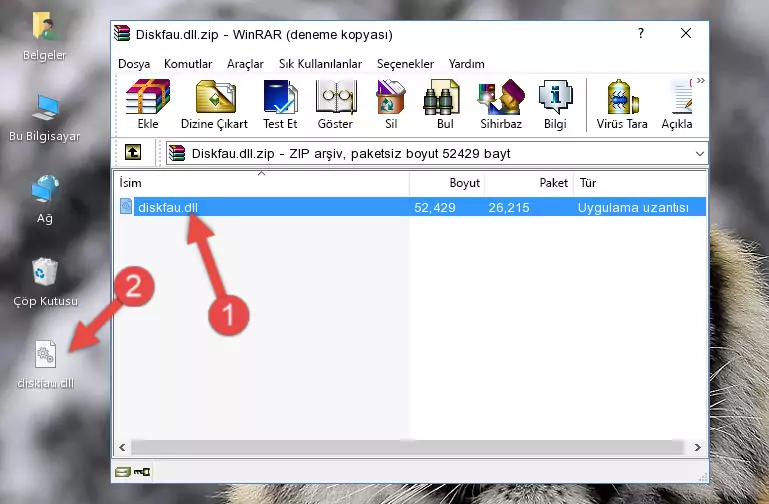
Task: Click the horizontal scrollbar right arrow
Action: pos(697,447)
